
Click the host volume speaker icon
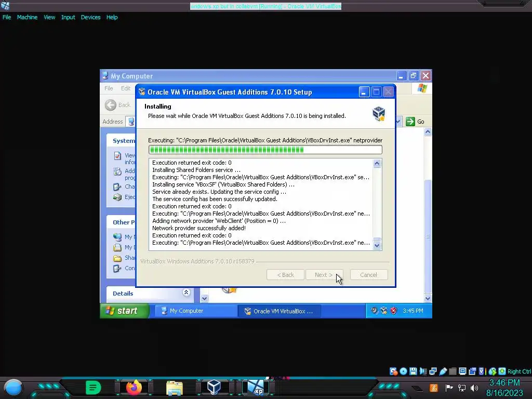[474, 388]
